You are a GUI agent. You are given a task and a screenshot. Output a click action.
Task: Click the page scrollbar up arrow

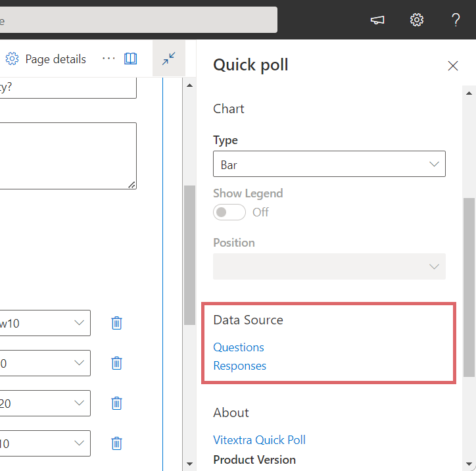pos(190,86)
